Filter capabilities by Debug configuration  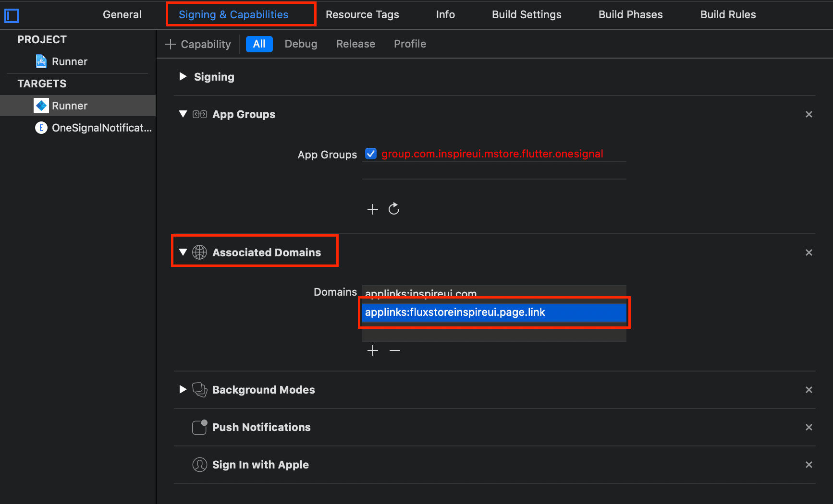(x=301, y=44)
